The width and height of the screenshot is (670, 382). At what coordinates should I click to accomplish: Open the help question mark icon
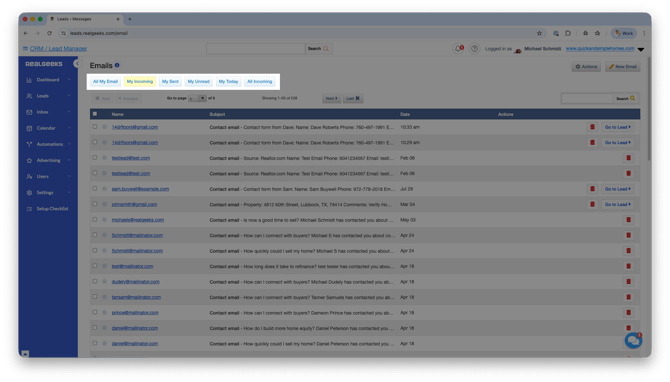pyautogui.click(x=474, y=49)
